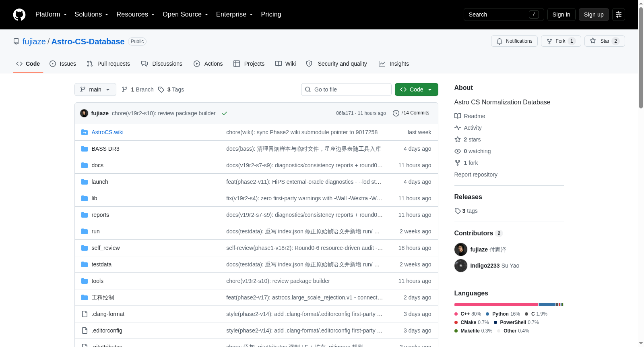Click the Sign up button

pyautogui.click(x=594, y=15)
